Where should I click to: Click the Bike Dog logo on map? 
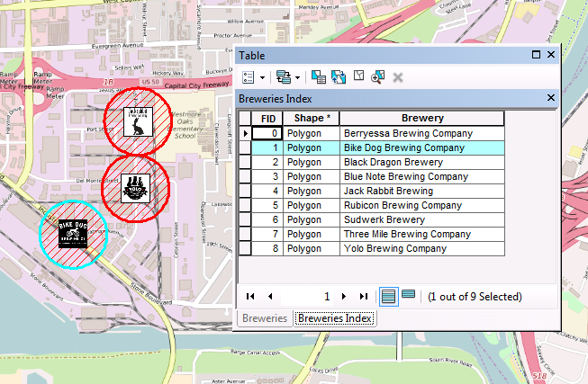[x=73, y=234]
